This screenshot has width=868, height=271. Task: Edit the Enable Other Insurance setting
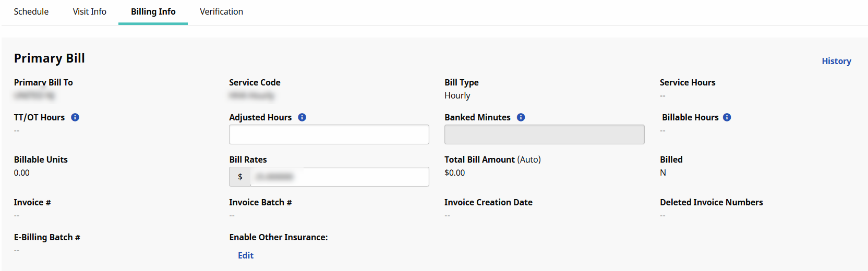coord(246,255)
